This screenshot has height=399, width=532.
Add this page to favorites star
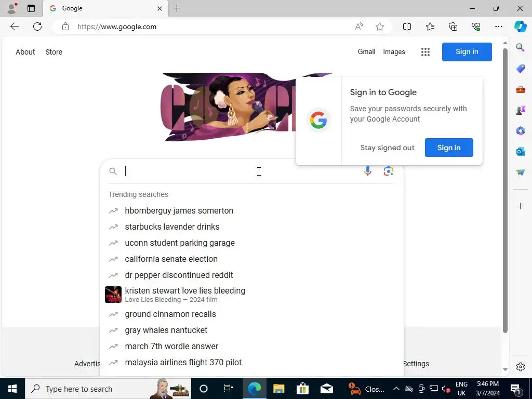click(380, 26)
